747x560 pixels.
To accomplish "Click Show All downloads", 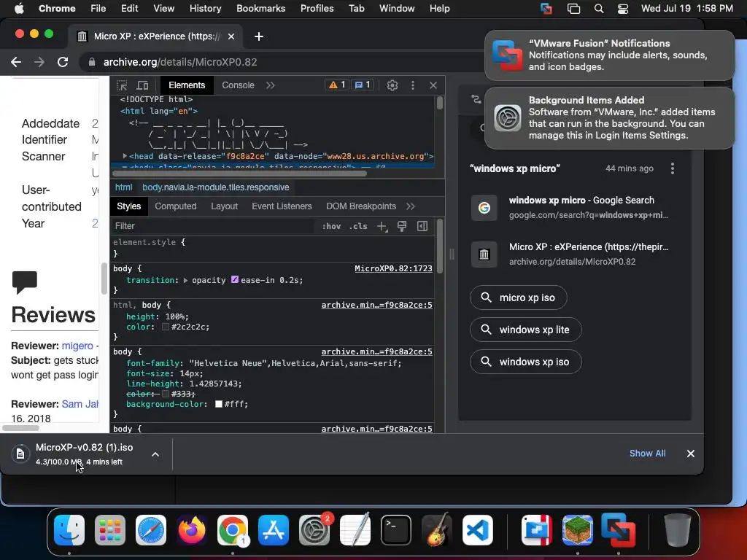I will pos(648,454).
